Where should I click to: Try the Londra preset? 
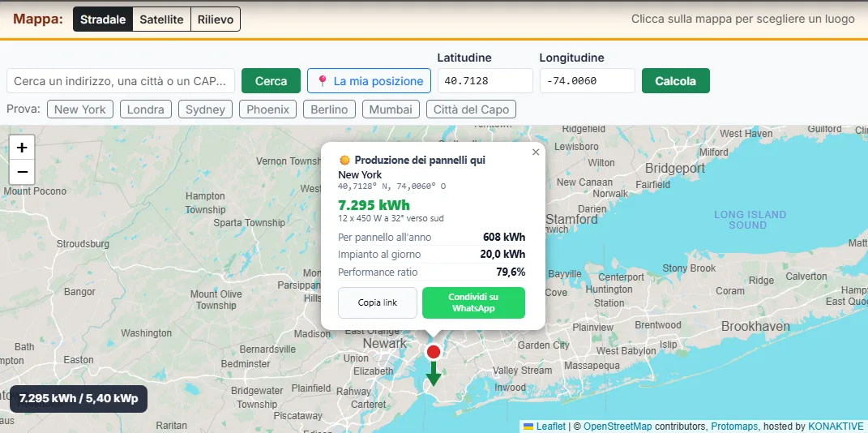pos(146,109)
